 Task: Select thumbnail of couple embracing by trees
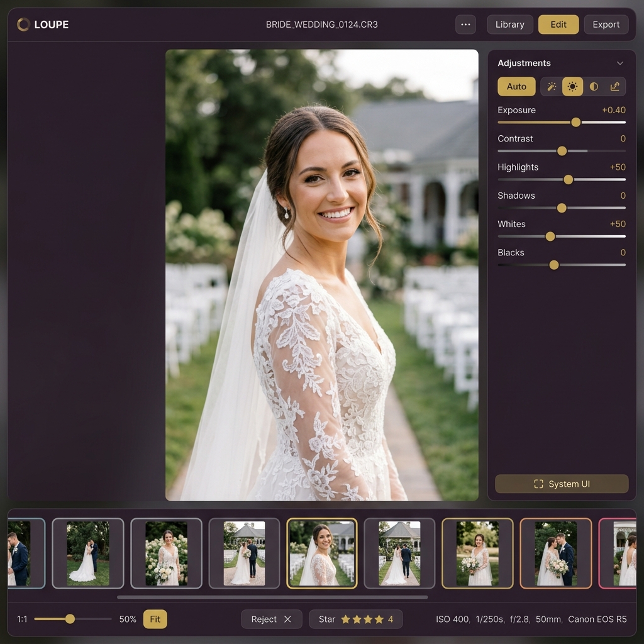click(88, 553)
